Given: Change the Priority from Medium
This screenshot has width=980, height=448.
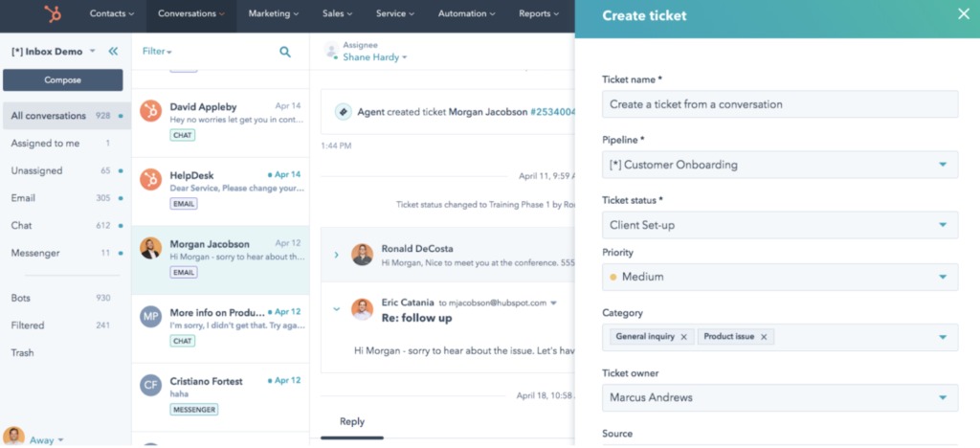Looking at the screenshot, I should click(779, 278).
